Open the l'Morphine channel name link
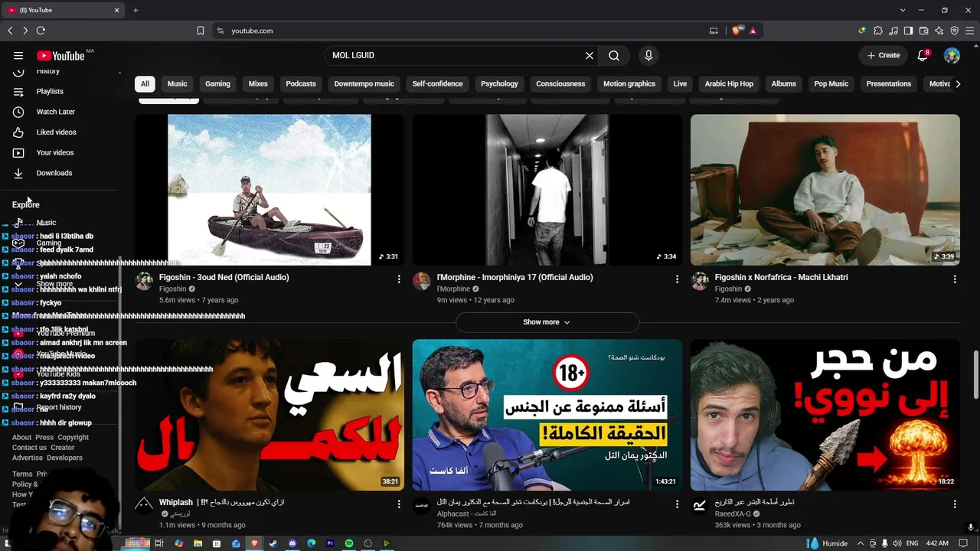Image resolution: width=980 pixels, height=551 pixels. point(453,289)
